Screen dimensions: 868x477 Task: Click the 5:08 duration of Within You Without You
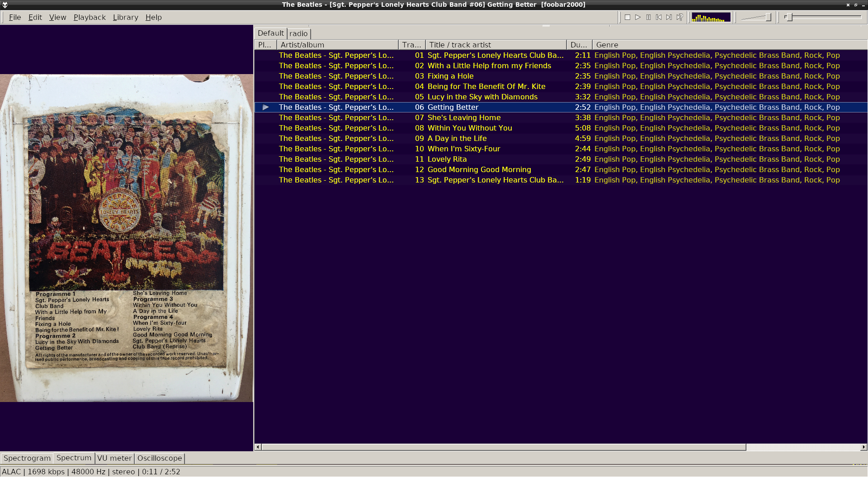click(x=583, y=128)
